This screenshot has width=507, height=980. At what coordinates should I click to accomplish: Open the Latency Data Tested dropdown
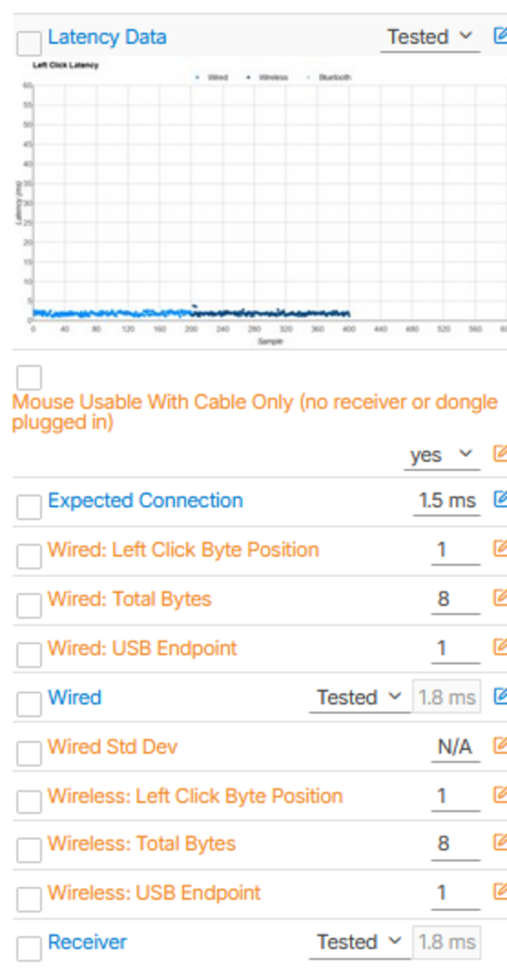coord(430,37)
